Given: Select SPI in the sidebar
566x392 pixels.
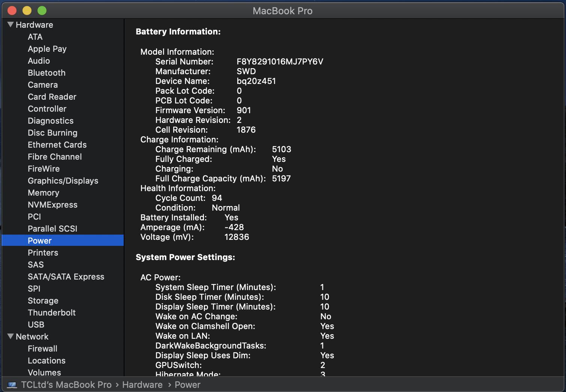Looking at the screenshot, I should [34, 289].
